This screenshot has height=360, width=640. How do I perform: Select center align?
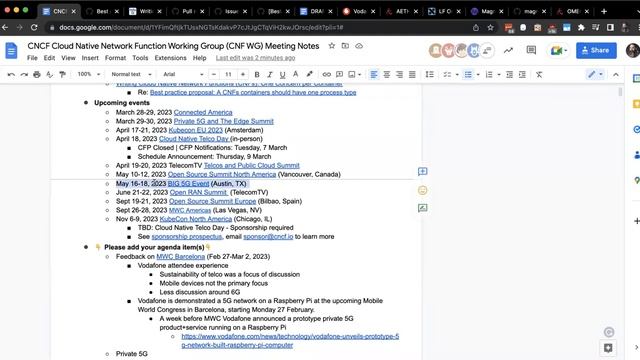(387, 74)
